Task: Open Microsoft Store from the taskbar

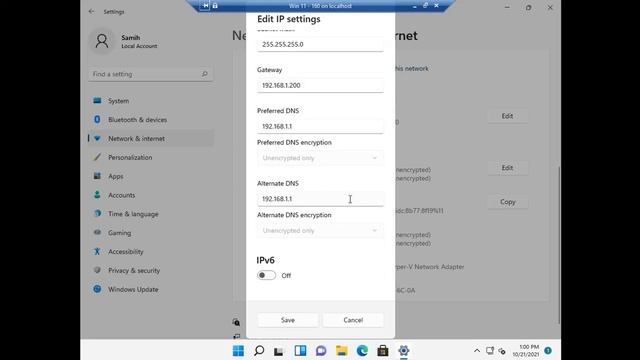Action: coord(383,351)
